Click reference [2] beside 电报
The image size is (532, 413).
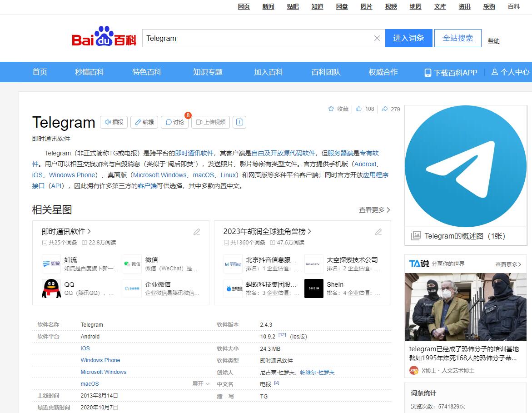(x=277, y=383)
